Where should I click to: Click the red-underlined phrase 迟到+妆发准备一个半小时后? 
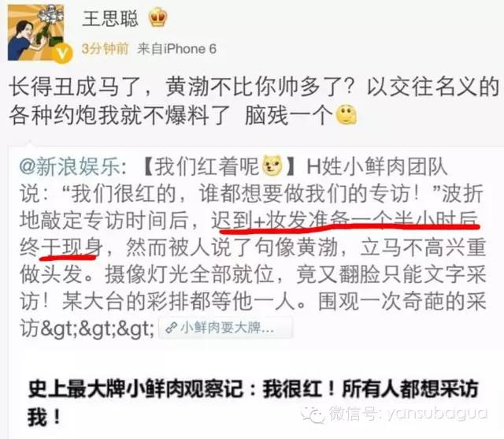tap(345, 221)
